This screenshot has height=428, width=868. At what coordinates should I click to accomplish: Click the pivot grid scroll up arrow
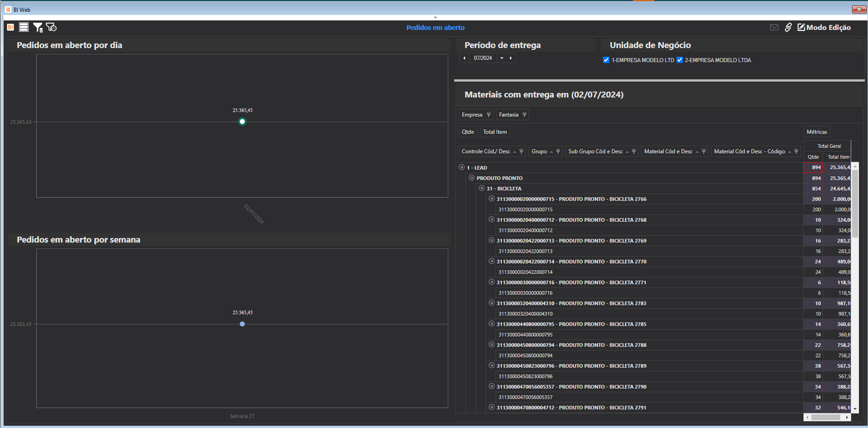[855, 166]
